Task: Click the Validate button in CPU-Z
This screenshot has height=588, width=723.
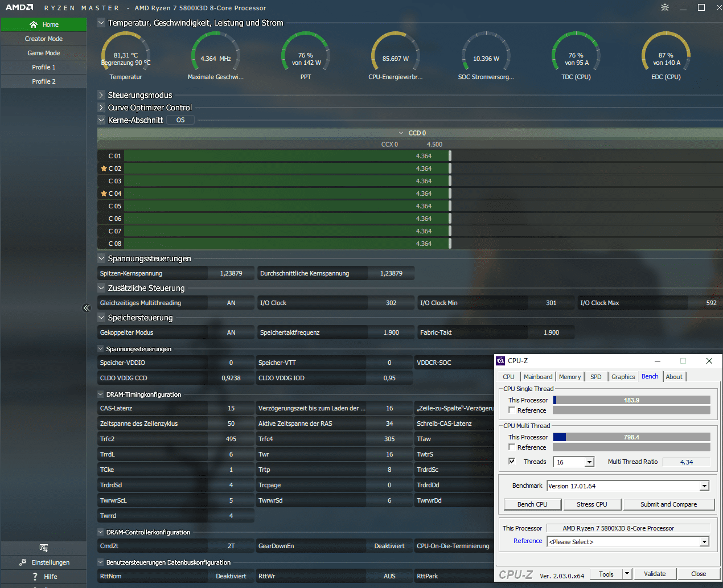Action: [x=655, y=574]
